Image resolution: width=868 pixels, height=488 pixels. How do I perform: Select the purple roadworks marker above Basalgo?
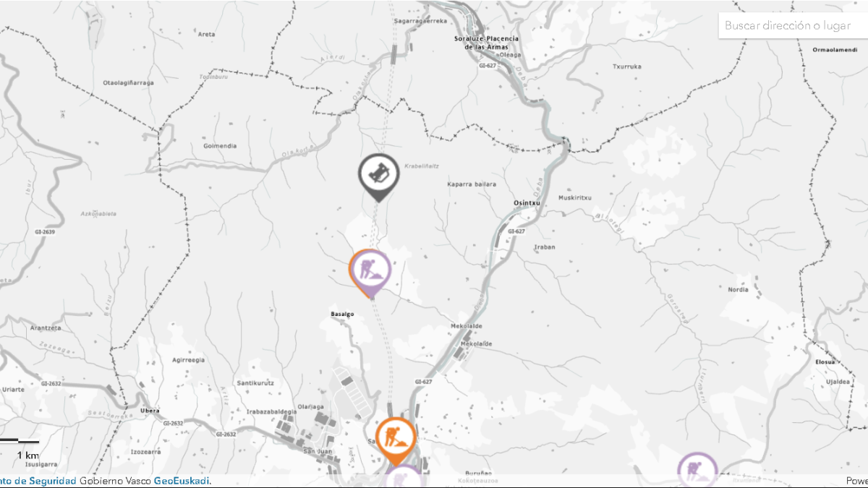(371, 271)
